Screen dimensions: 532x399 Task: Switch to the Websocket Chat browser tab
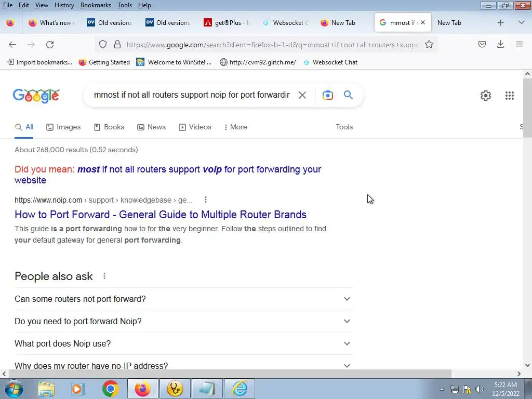pyautogui.click(x=286, y=23)
